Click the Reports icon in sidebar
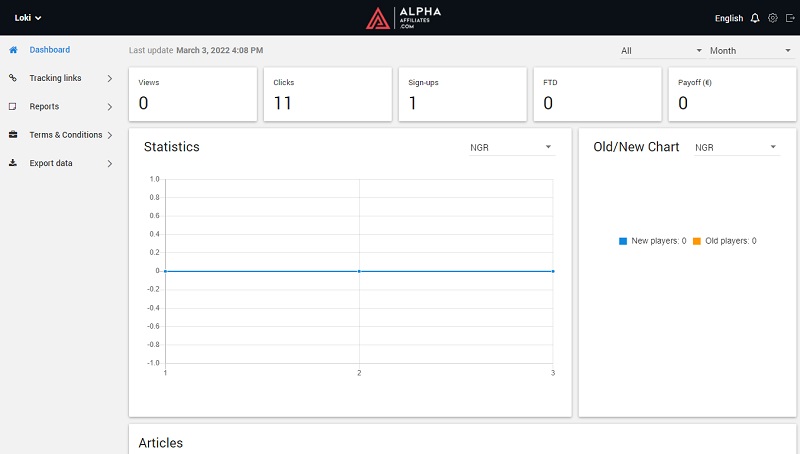 click(13, 107)
